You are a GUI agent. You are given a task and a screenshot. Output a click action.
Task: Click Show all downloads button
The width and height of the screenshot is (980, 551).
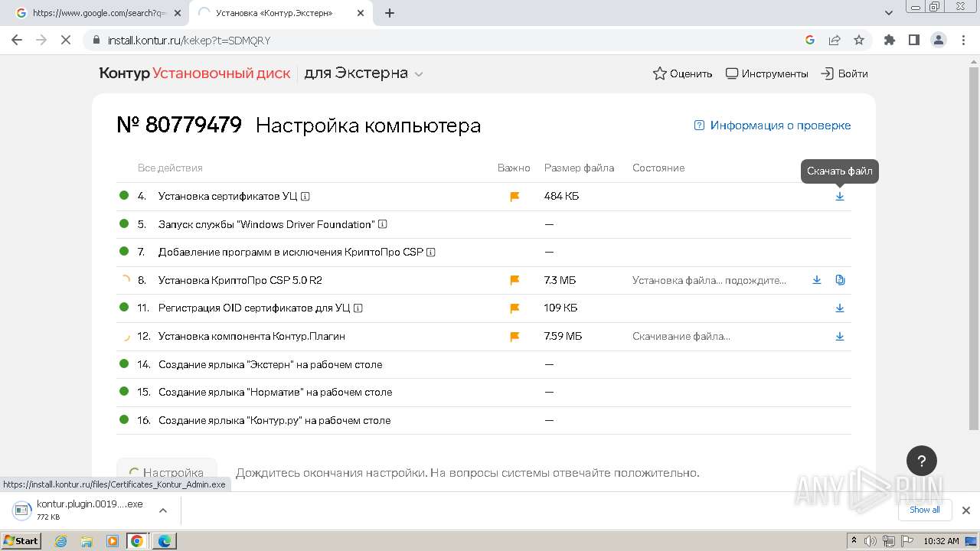click(924, 510)
